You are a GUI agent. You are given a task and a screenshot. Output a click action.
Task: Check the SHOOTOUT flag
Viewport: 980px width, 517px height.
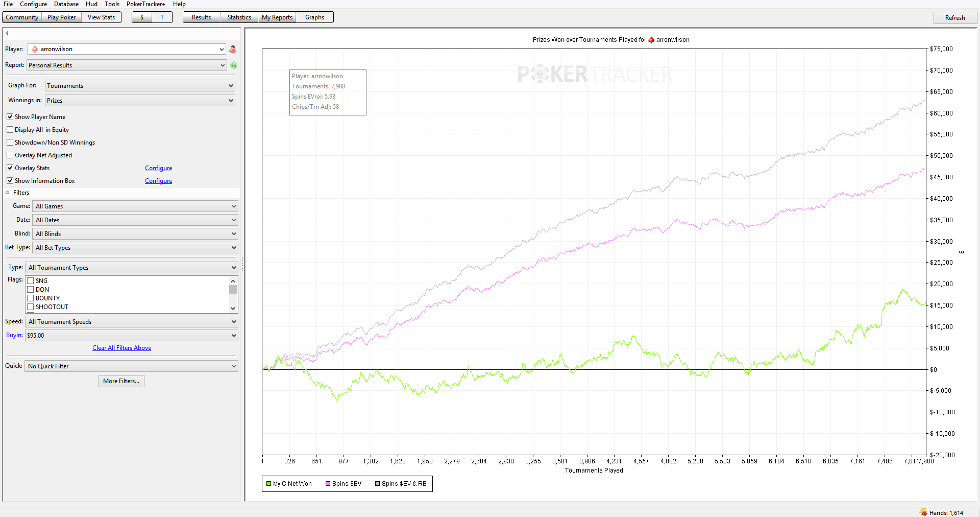click(x=31, y=307)
